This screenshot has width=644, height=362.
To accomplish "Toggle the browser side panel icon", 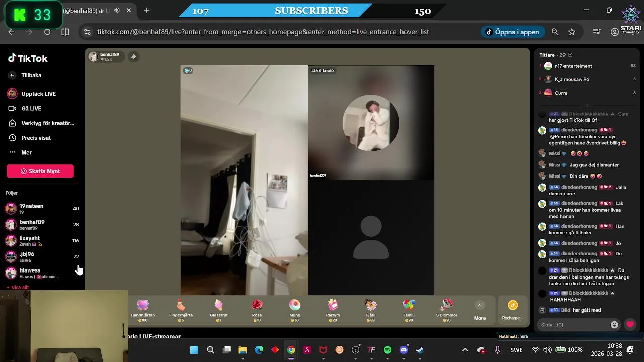I will pyautogui.click(x=65, y=32).
